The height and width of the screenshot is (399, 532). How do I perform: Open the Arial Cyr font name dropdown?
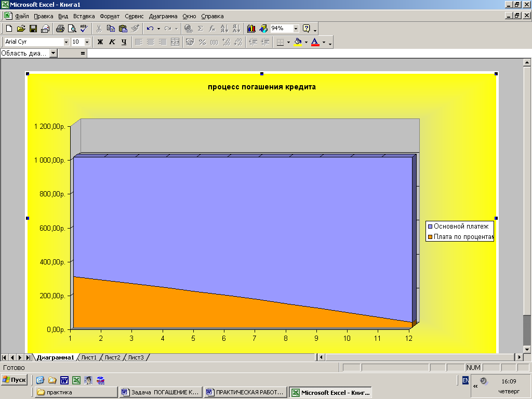pyautogui.click(x=66, y=42)
